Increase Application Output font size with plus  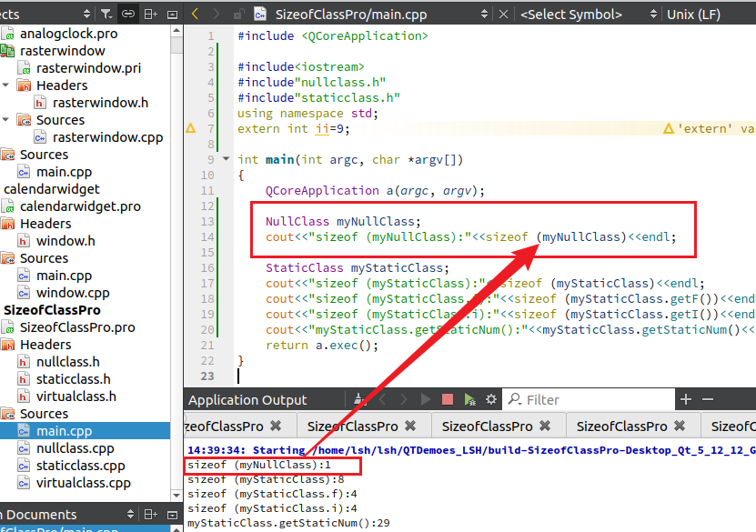[x=686, y=399]
